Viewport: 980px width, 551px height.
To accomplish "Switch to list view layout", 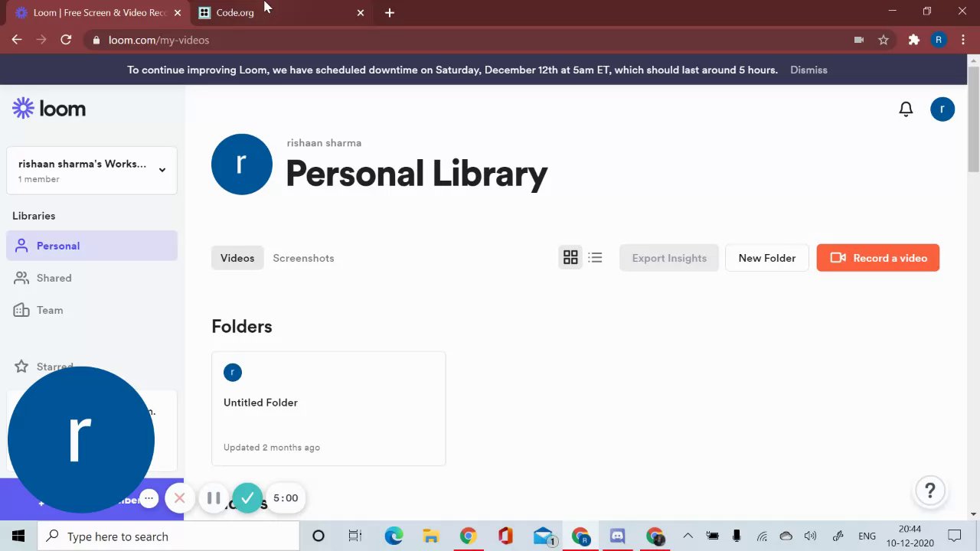I will click(x=595, y=258).
